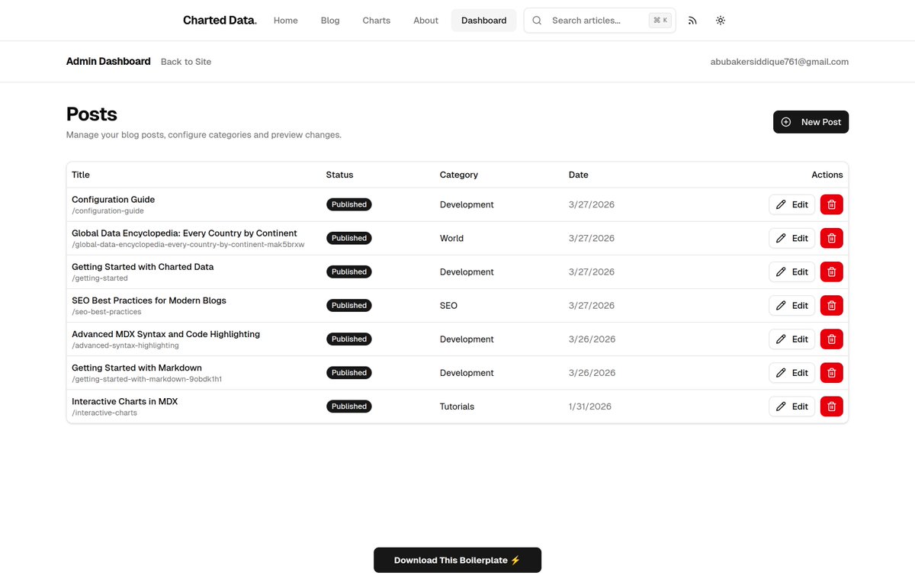Click the Configuration Guide title
This screenshot has height=588, width=915.
click(113, 200)
